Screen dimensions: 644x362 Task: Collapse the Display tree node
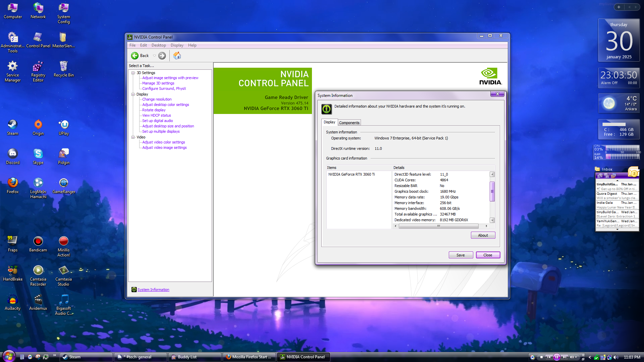tap(133, 94)
